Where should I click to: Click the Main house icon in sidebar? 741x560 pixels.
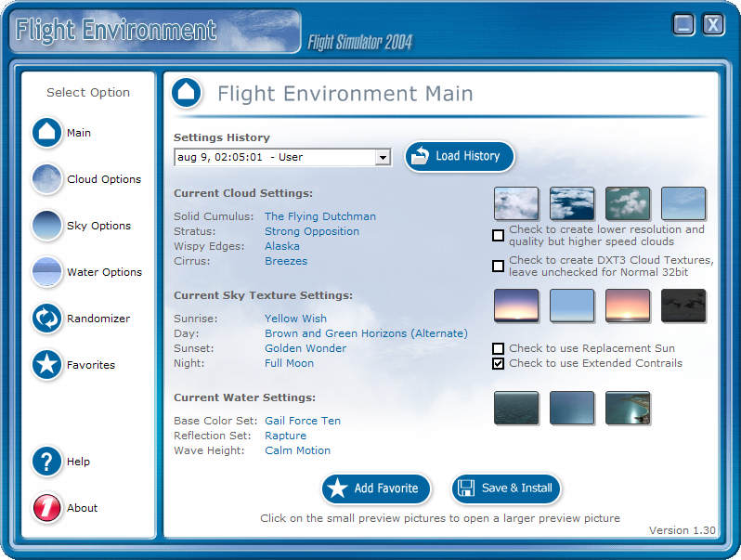pos(46,133)
